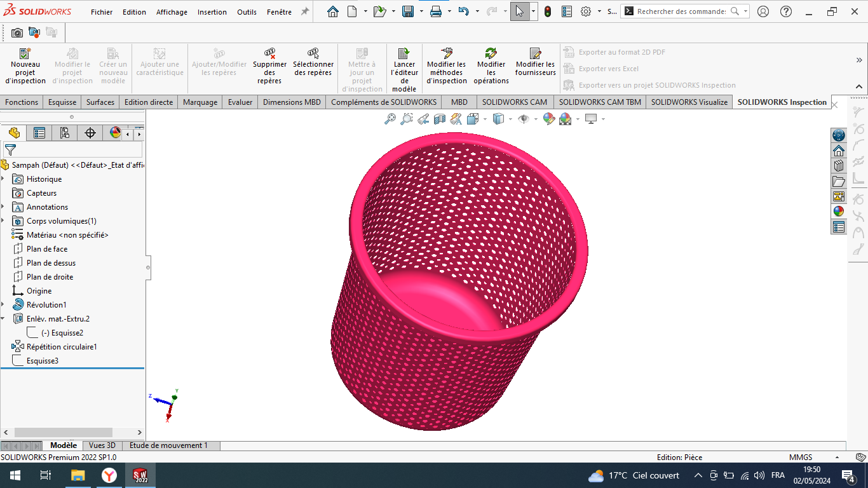
Task: Open the Edit appearance tool
Action: (548, 118)
